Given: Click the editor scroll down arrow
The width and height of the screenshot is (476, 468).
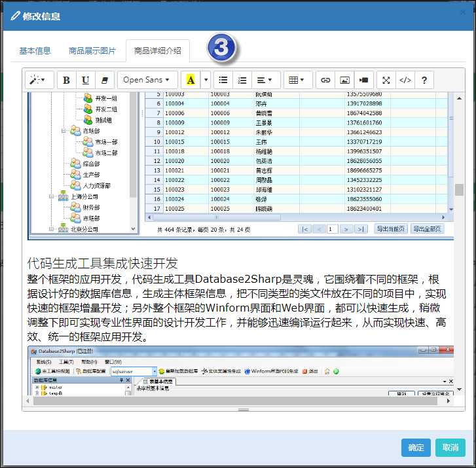Looking at the screenshot, I should 459,389.
